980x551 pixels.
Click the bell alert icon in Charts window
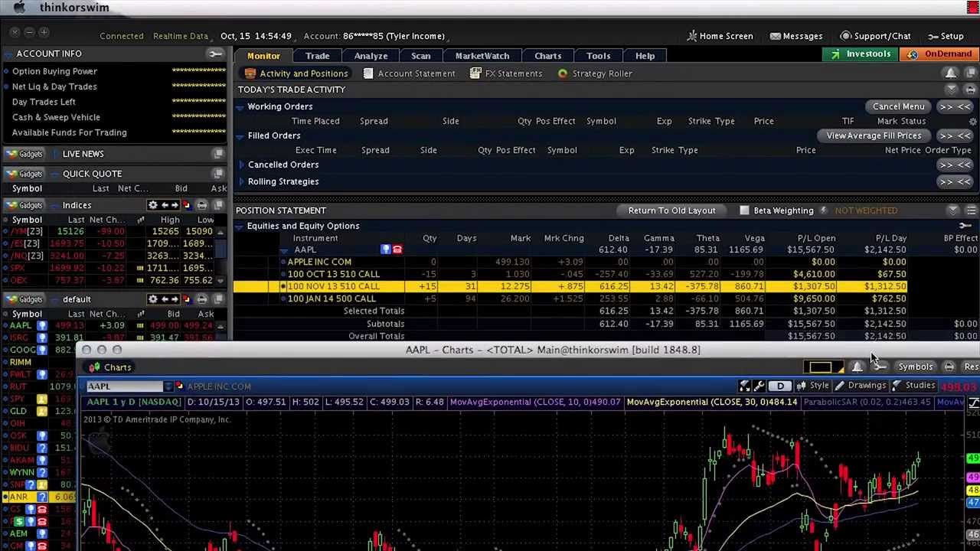pos(857,367)
